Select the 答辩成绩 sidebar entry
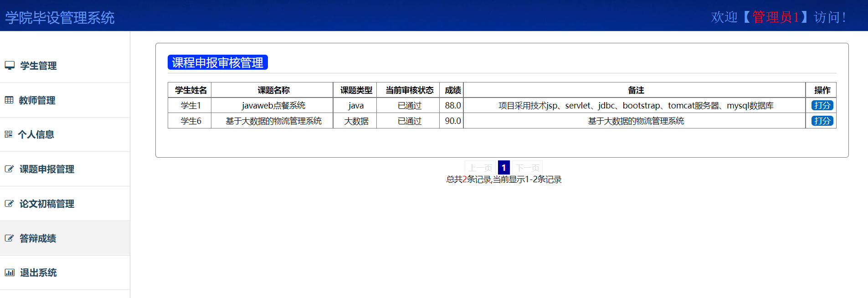Screen dimensions: 868x298 pyautogui.click(x=38, y=238)
